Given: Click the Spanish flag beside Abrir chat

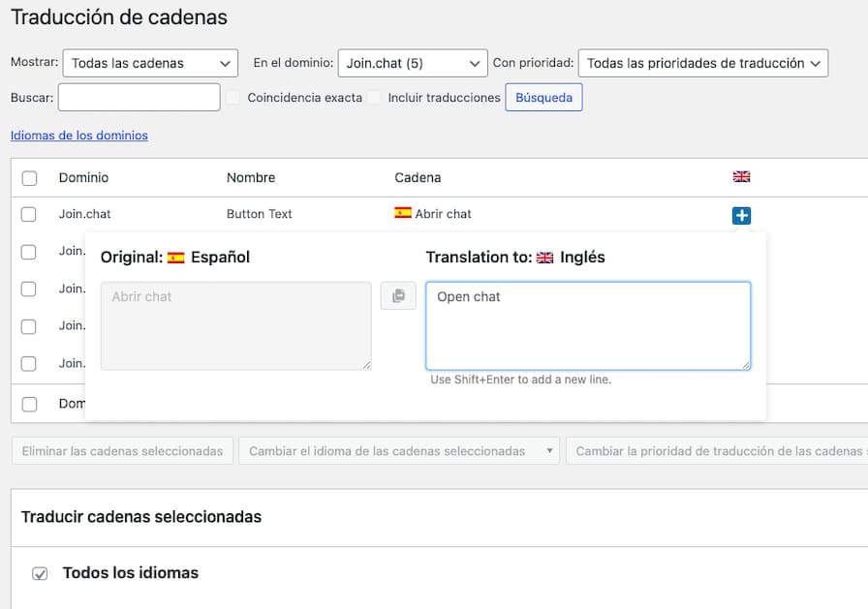Looking at the screenshot, I should [403, 213].
